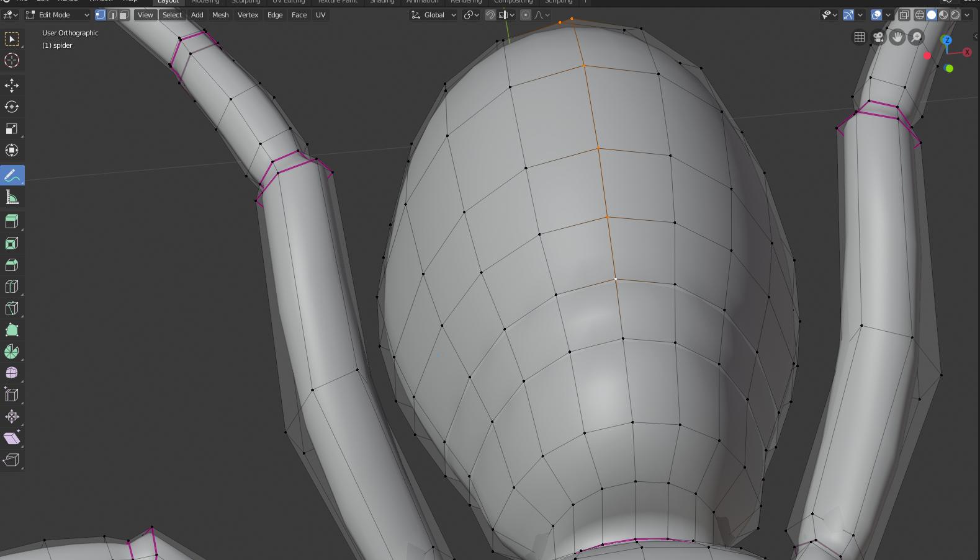The height and width of the screenshot is (560, 980).
Task: Toggle snapping magnet button
Action: click(490, 15)
